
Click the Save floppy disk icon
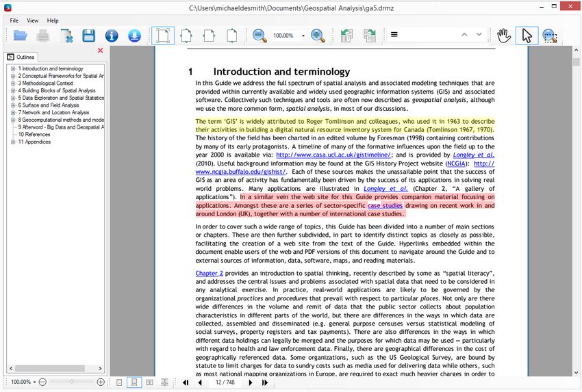89,36
